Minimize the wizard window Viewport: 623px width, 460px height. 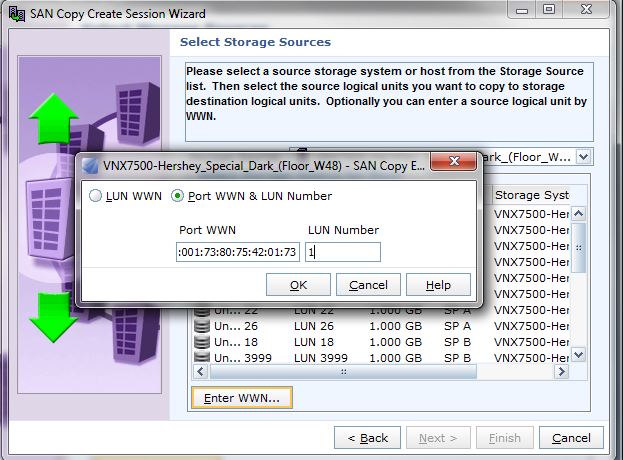pyautogui.click(x=522, y=9)
